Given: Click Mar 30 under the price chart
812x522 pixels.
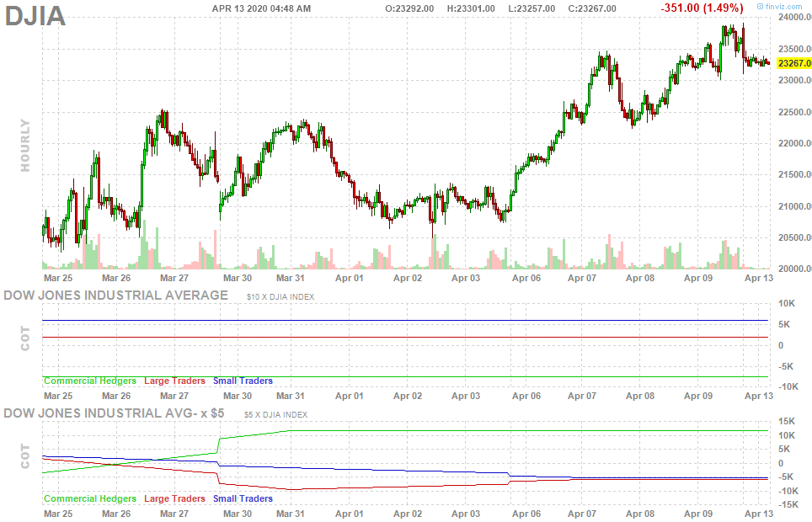Looking at the screenshot, I should click(238, 278).
